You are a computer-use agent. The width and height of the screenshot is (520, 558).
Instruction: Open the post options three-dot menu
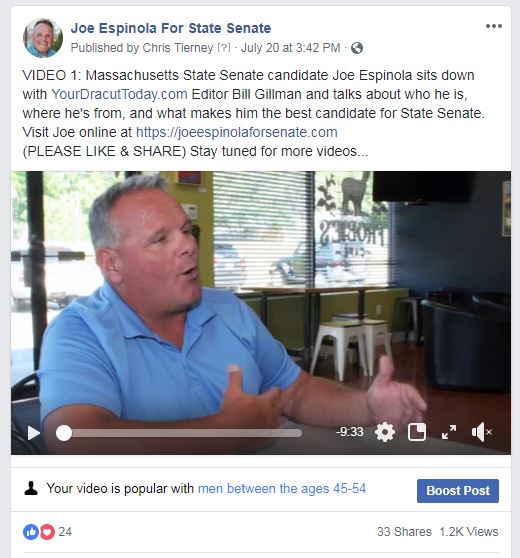pyautogui.click(x=494, y=26)
